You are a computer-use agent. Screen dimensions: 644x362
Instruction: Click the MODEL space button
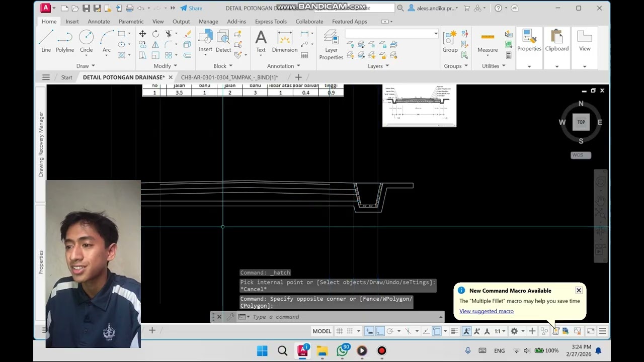pos(322,331)
